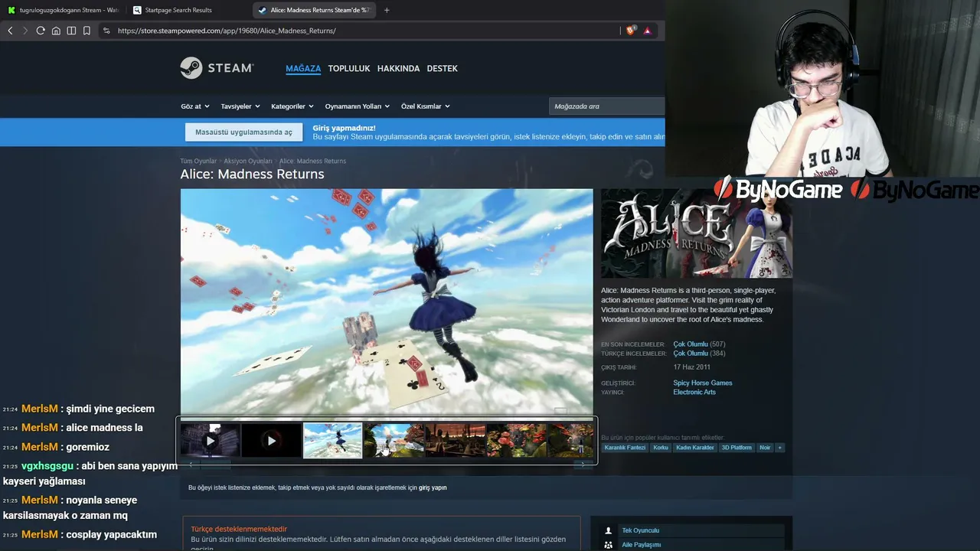Screen dimensions: 980x551
Task: Click the Giriş yapmadınız! banner heading
Action: click(345, 128)
